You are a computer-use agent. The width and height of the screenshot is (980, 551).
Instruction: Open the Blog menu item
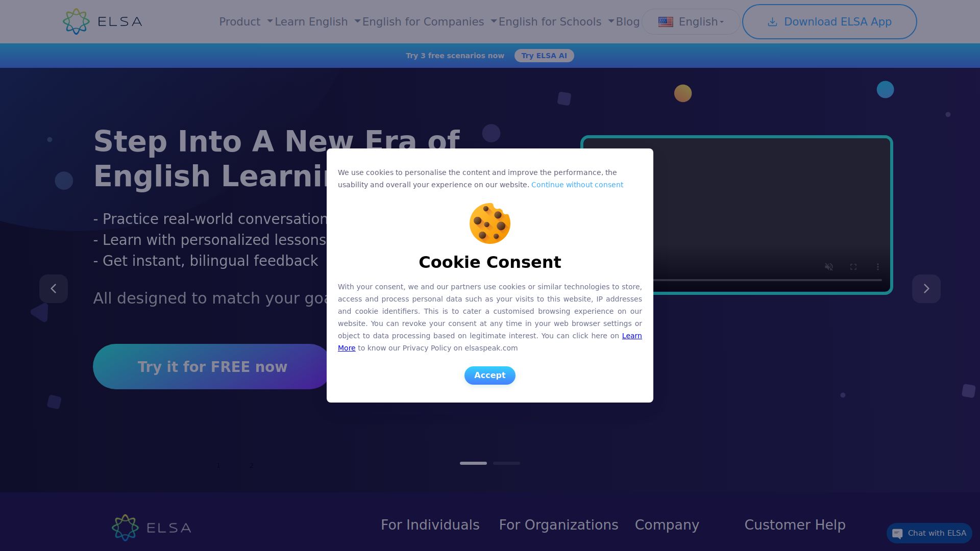point(628,22)
